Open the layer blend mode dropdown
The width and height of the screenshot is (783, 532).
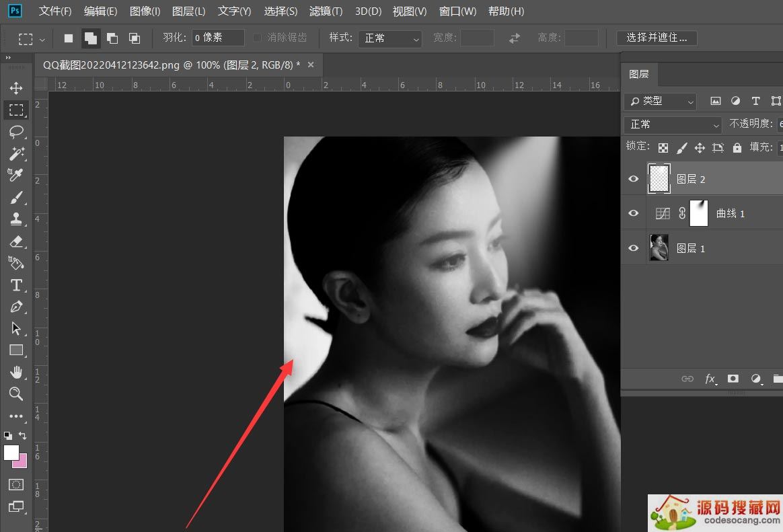tap(673, 124)
